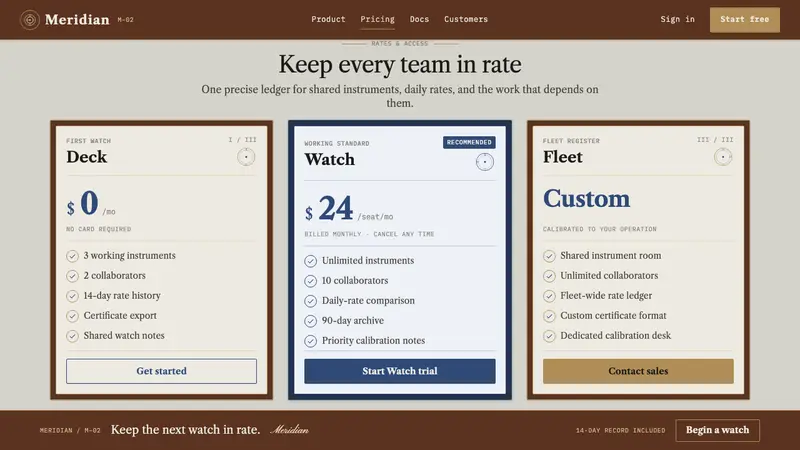
Task: Click 'CALIBRATED TO YOUR OPERATION' text
Action: click(x=599, y=229)
